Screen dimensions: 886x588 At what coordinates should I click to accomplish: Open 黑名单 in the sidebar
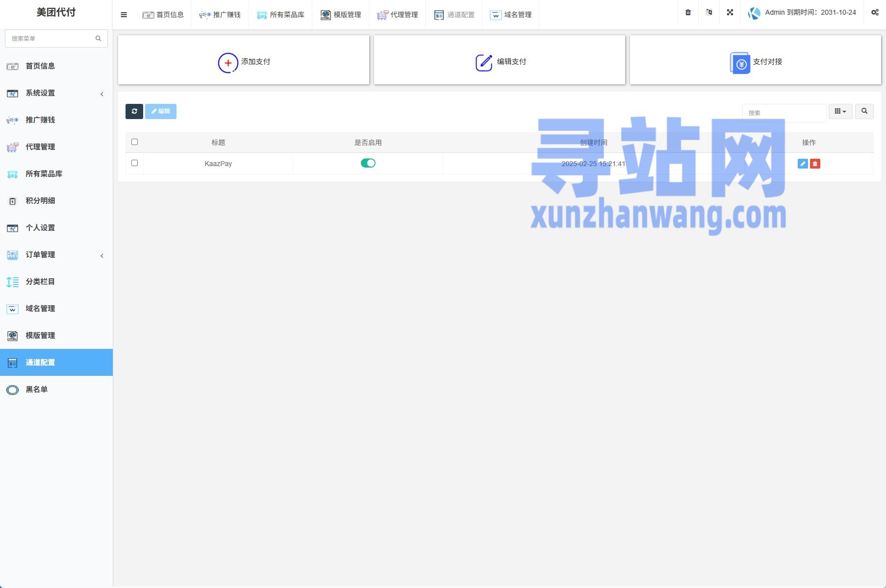point(56,390)
